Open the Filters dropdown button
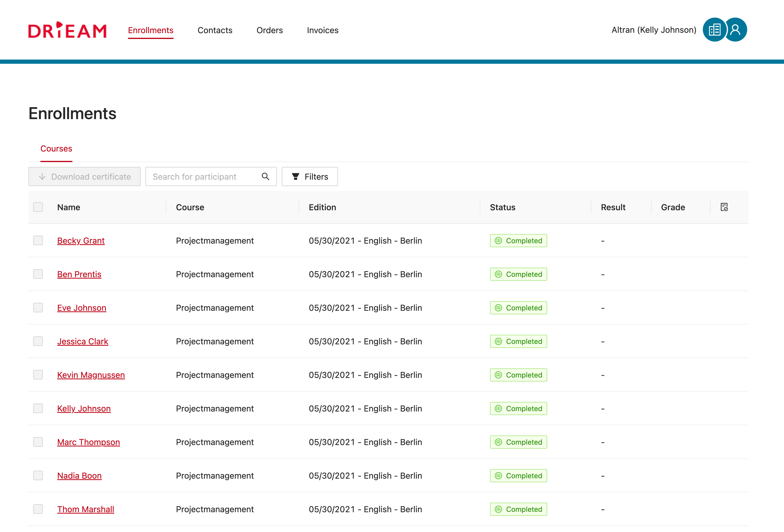Screen dimensions: 784x532 coord(310,176)
